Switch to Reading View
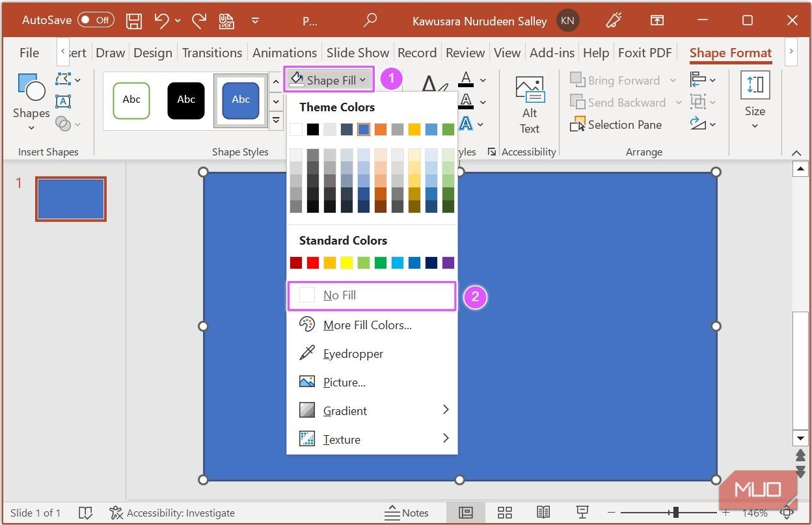 pos(543,513)
